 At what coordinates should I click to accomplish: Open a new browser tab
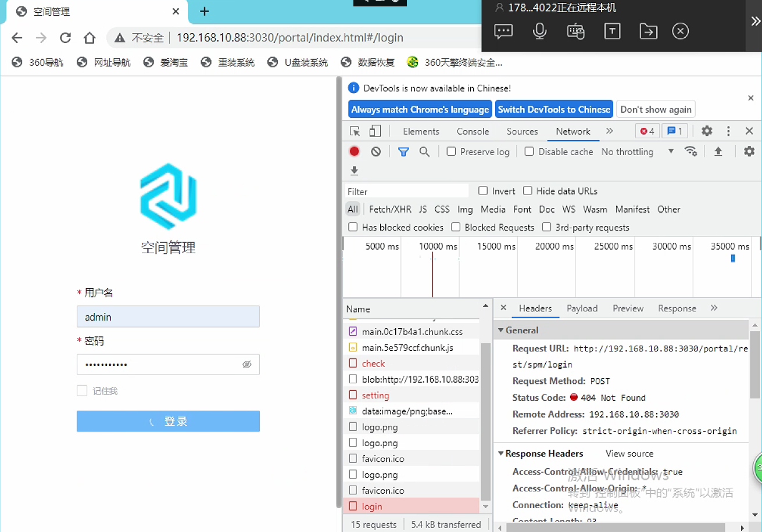pos(205,11)
